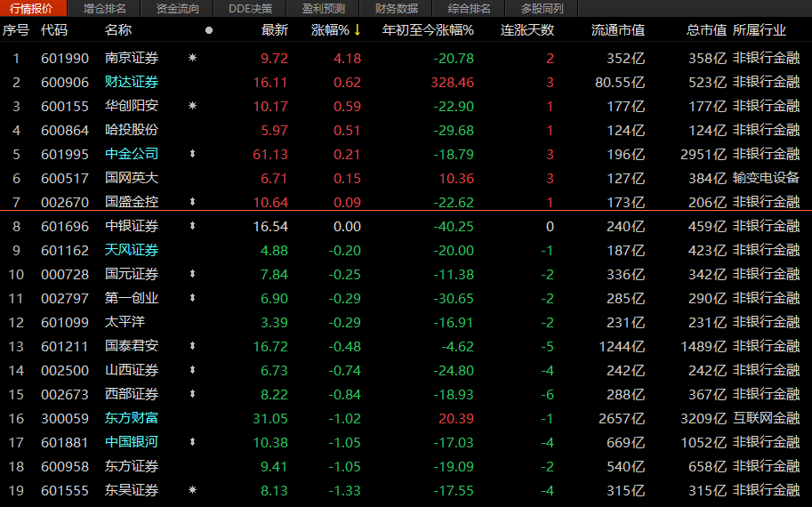
Task: Click the marker icon beside 中银证券
Action: point(193,226)
